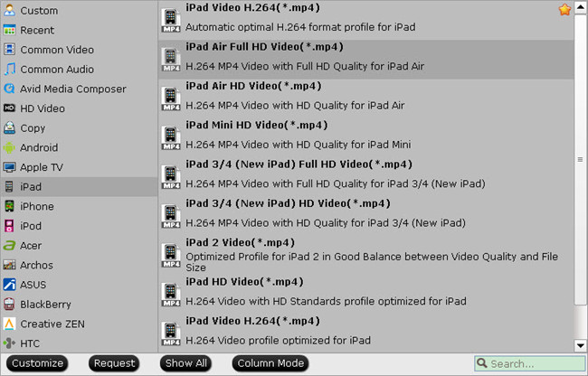Click the pink iPod icon
The width and height of the screenshot is (588, 376).
click(x=9, y=226)
